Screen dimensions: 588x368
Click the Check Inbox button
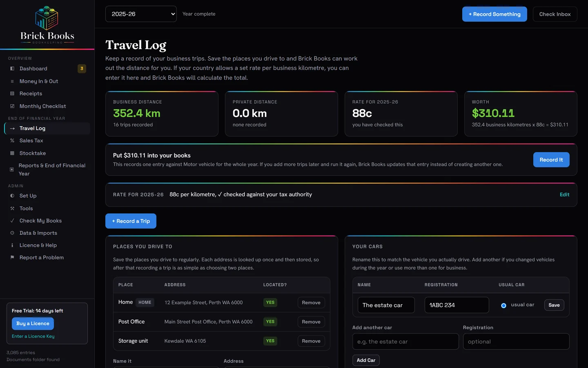tap(555, 14)
